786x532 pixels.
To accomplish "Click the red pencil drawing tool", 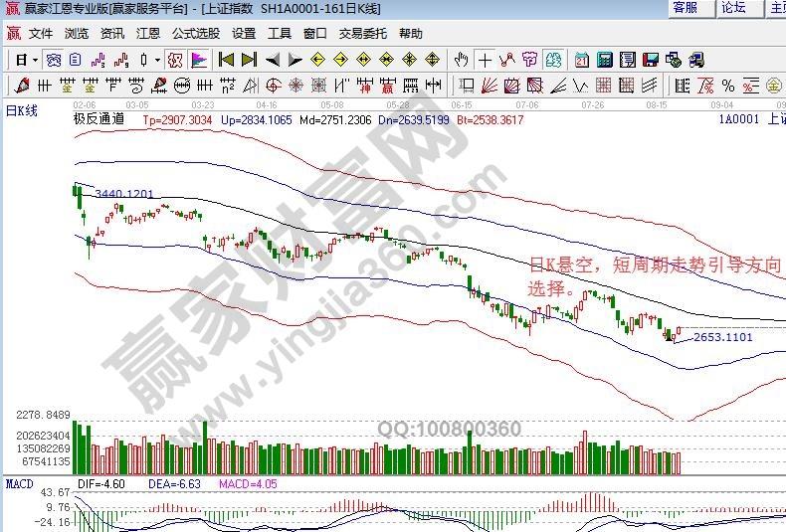I will coord(21,85).
